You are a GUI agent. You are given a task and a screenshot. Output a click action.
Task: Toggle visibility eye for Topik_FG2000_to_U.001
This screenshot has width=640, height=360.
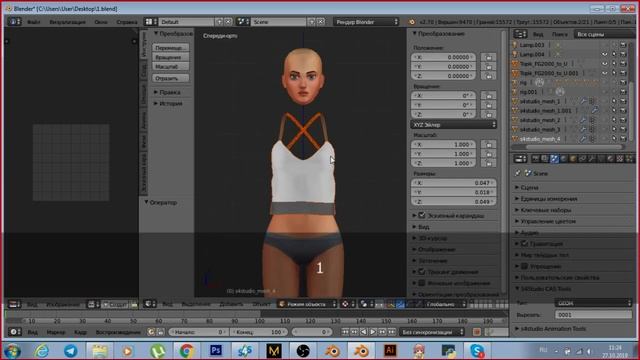604,73
